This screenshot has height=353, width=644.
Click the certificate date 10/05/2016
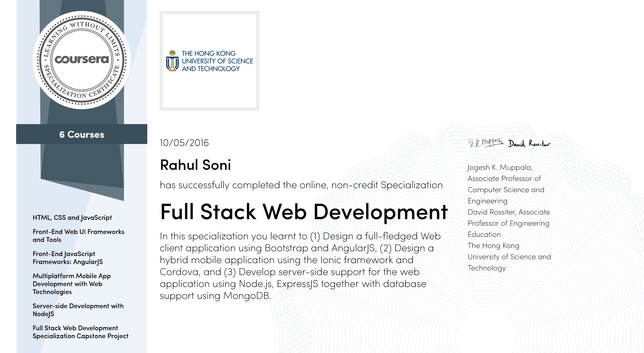tap(184, 143)
